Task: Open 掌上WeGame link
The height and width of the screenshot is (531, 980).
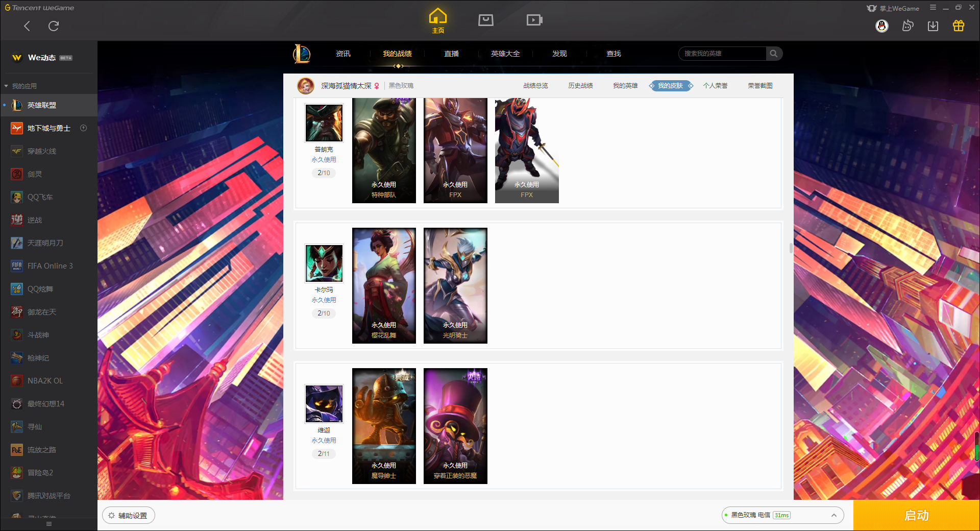Action: (x=893, y=8)
